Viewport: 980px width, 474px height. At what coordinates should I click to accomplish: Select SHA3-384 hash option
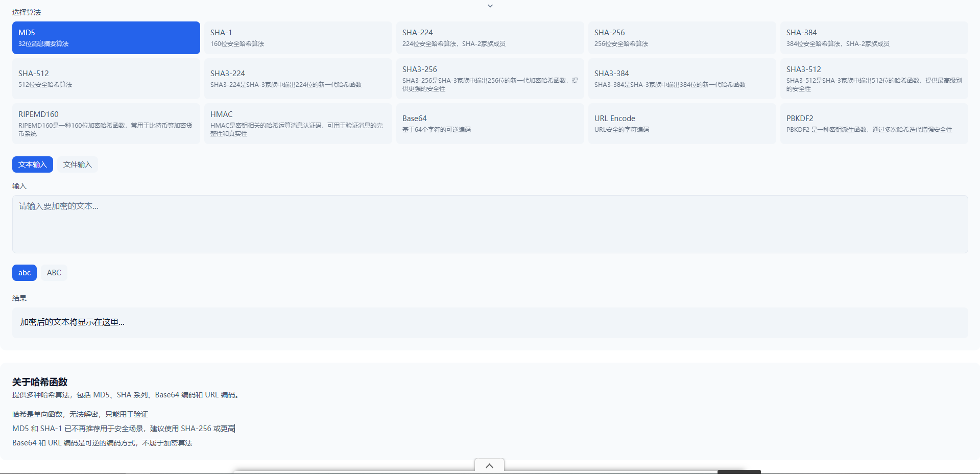click(x=682, y=79)
